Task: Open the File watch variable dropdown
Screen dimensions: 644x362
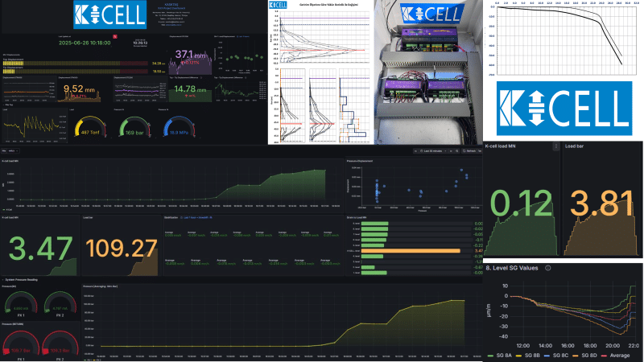Action: [x=13, y=151]
